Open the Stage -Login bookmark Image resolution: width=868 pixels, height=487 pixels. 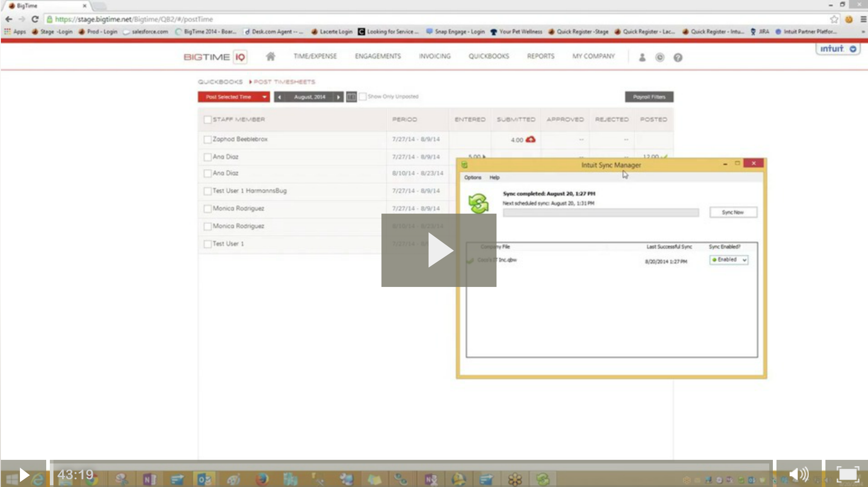tap(52, 32)
